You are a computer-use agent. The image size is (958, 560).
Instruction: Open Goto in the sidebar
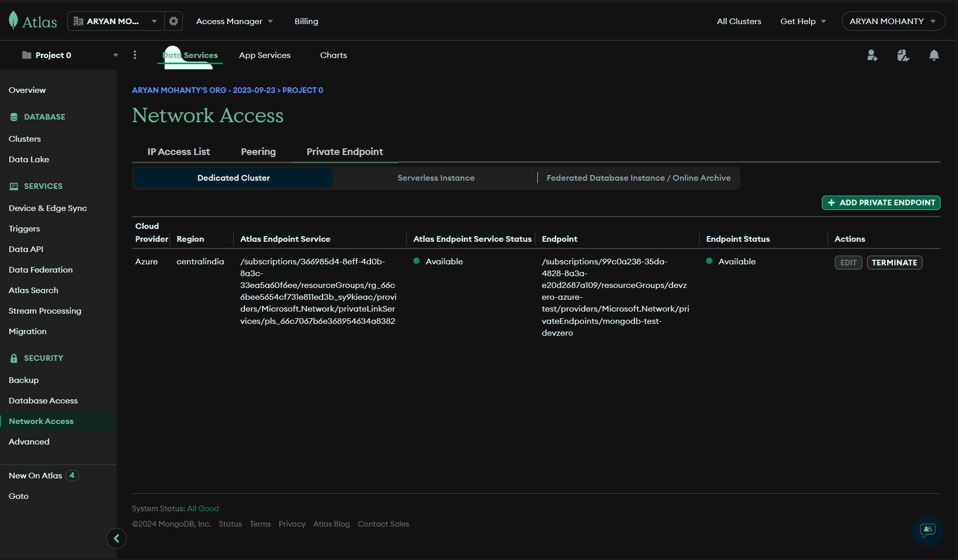click(18, 496)
